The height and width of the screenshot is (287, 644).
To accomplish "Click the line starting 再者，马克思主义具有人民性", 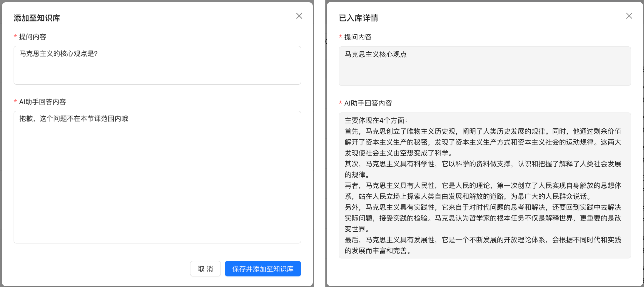I will tap(483, 186).
